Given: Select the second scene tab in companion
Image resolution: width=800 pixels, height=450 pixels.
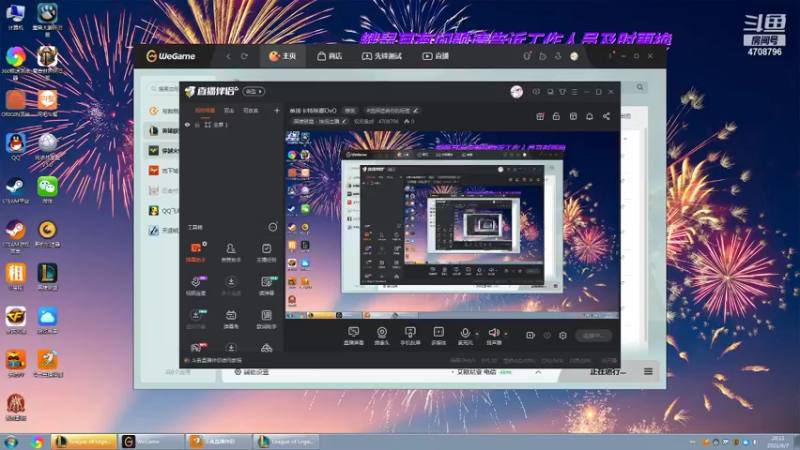Looking at the screenshot, I should click(x=229, y=110).
